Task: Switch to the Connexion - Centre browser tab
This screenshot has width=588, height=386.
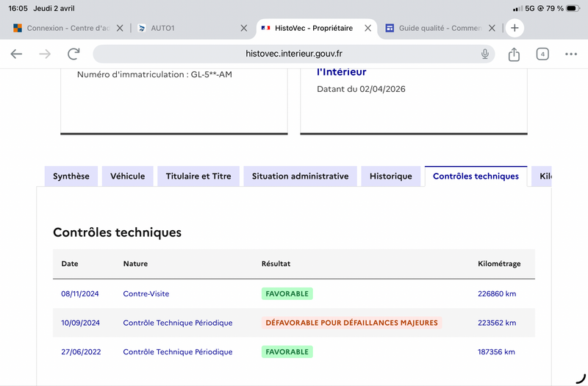Action: click(x=66, y=28)
